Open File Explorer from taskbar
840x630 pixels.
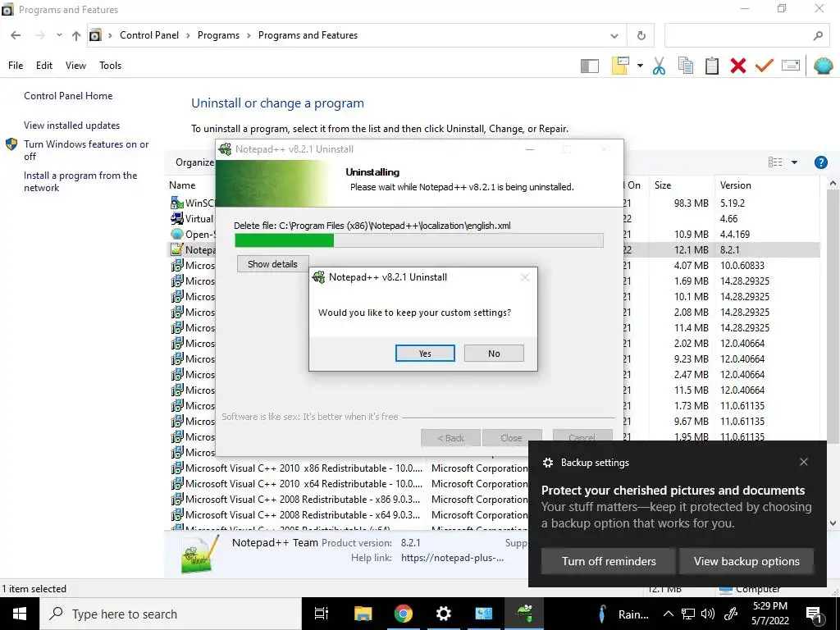point(363,614)
